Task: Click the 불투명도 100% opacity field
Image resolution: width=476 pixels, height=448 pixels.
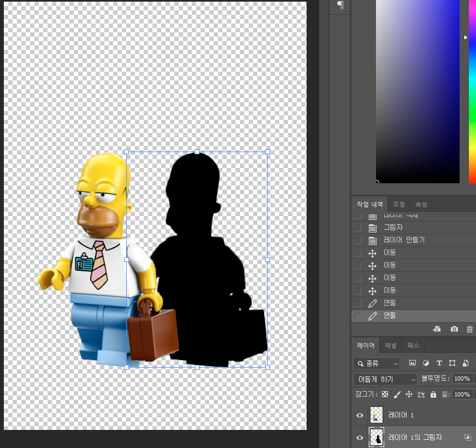Action: [462, 379]
